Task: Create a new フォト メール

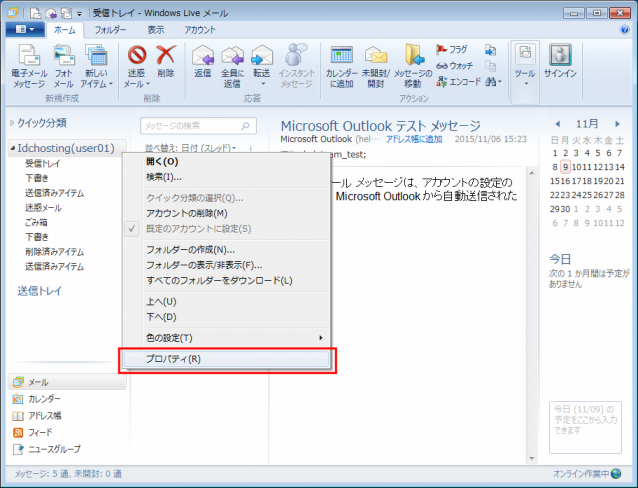Action: (64, 67)
